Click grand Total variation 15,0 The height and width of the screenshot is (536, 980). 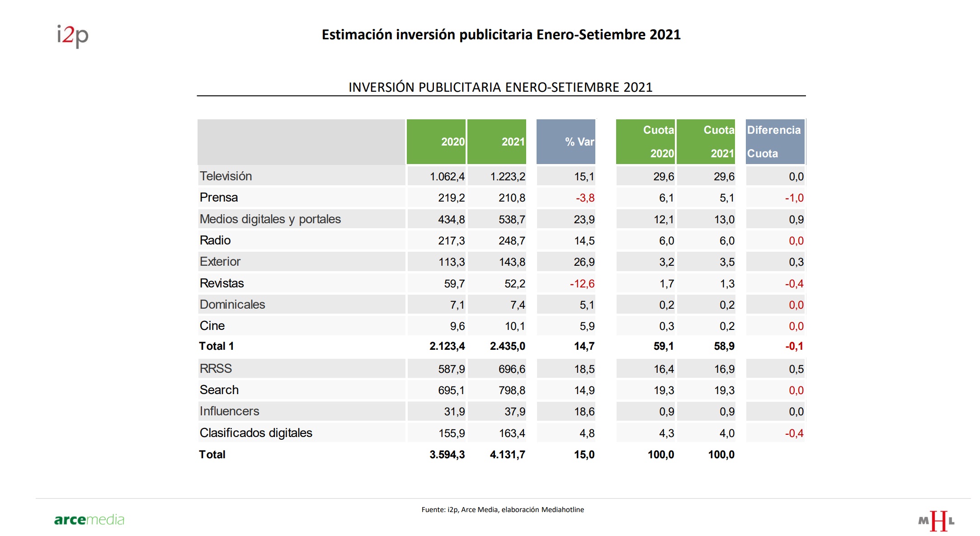click(x=584, y=455)
